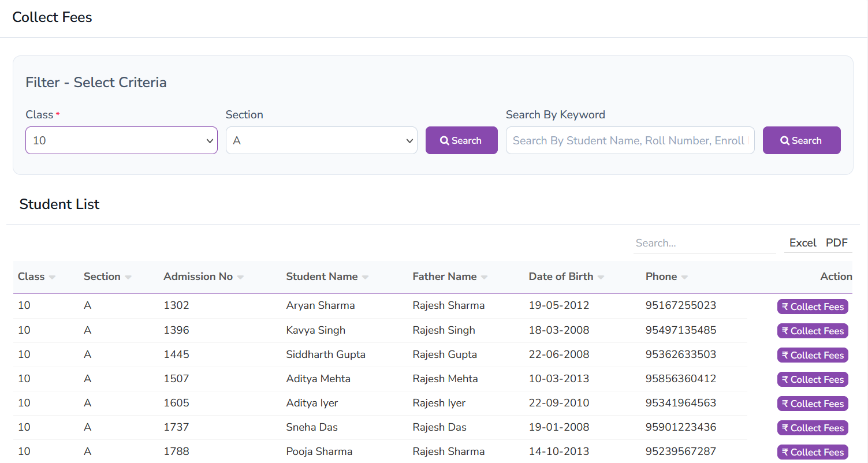Sort table by Class column arrow
Image resolution: width=868 pixels, height=463 pixels.
pos(53,278)
